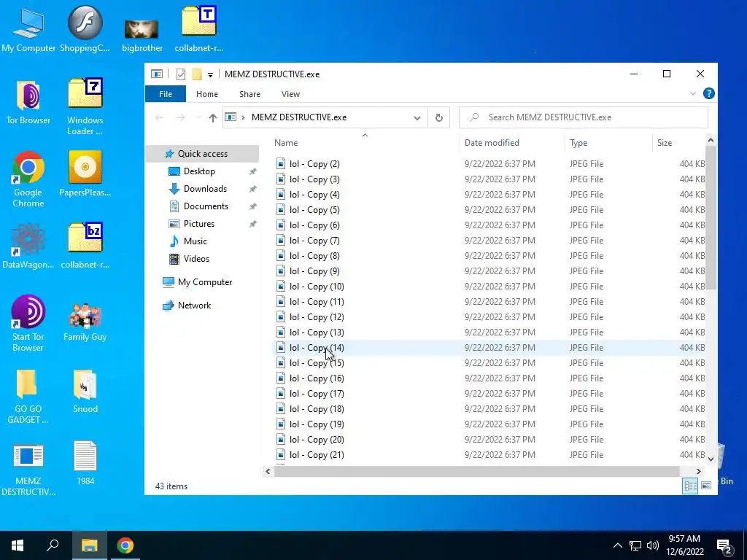Select Network in navigation pane
This screenshot has width=747, height=560.
coord(194,306)
